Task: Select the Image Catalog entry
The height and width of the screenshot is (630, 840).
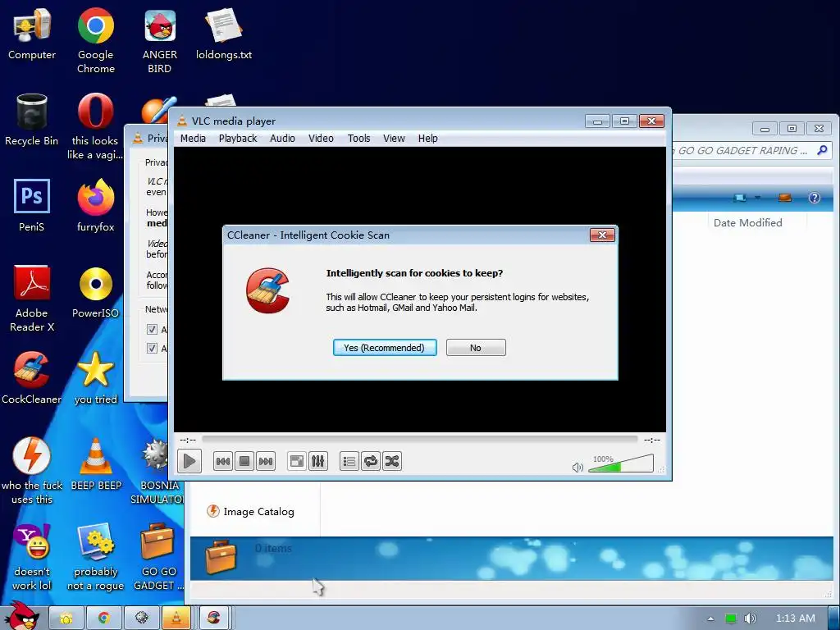Action: tap(250, 512)
